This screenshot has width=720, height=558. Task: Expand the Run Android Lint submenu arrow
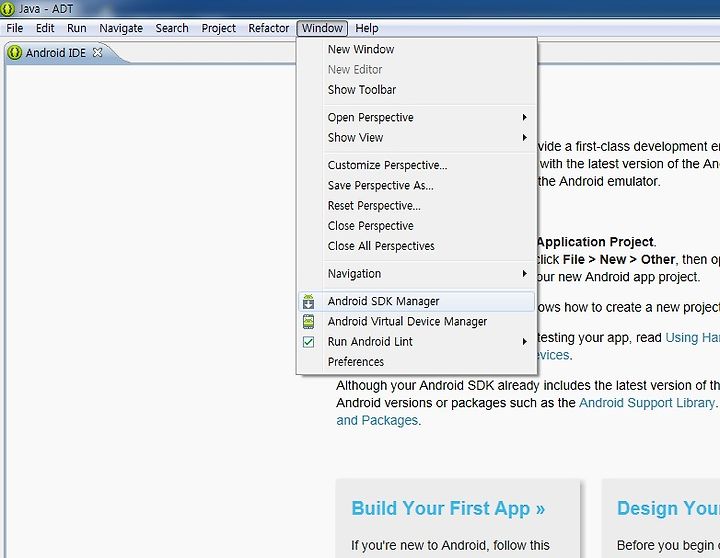point(524,342)
